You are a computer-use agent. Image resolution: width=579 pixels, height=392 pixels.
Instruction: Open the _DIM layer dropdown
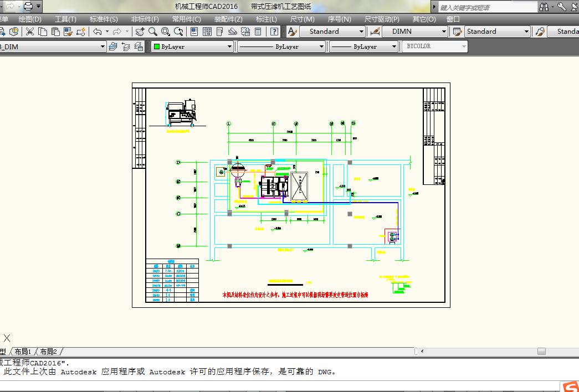click(x=53, y=47)
